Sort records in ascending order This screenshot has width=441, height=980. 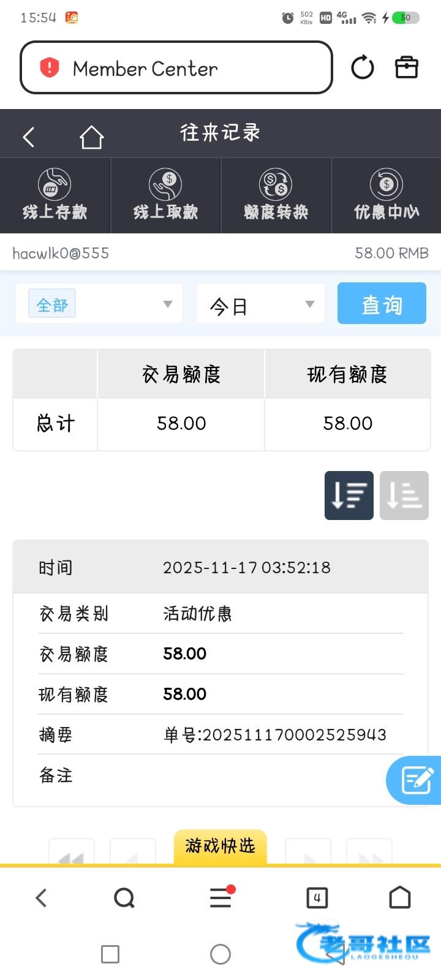pos(404,496)
